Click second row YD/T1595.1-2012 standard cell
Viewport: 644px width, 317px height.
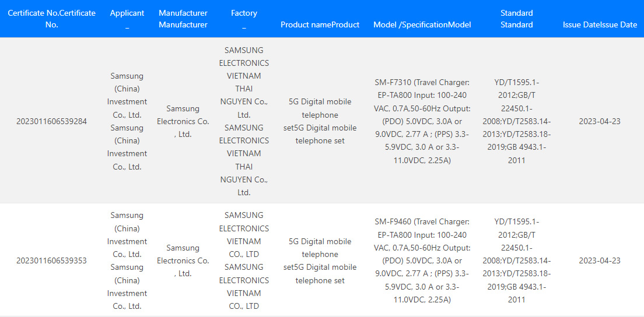tap(517, 261)
